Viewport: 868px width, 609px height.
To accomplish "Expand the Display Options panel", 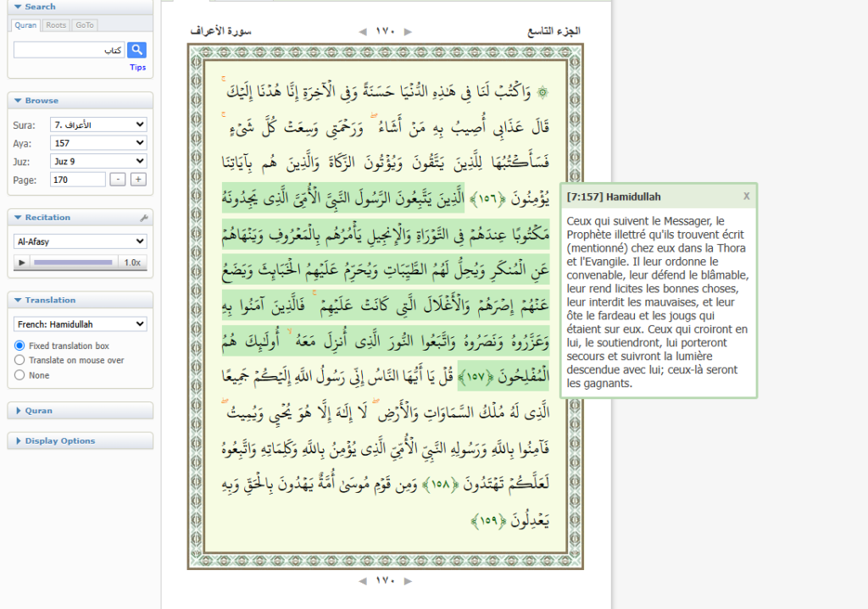I will (55, 440).
